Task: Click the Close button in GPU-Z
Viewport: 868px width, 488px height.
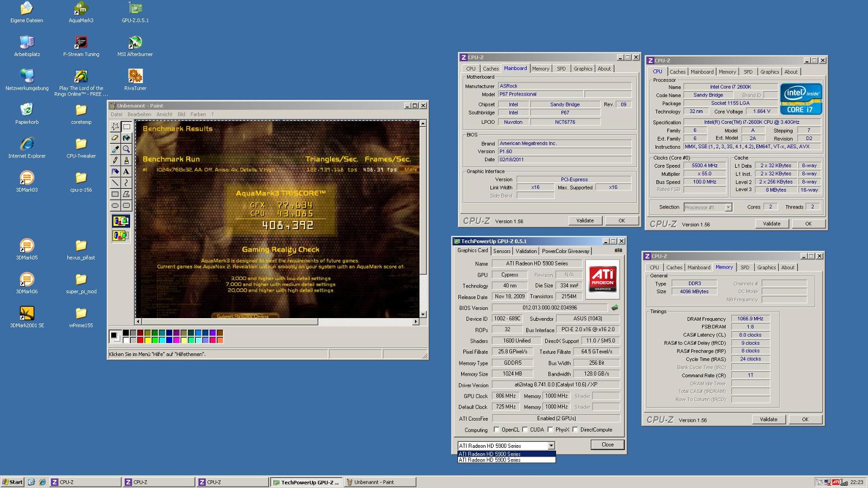Action: tap(608, 445)
